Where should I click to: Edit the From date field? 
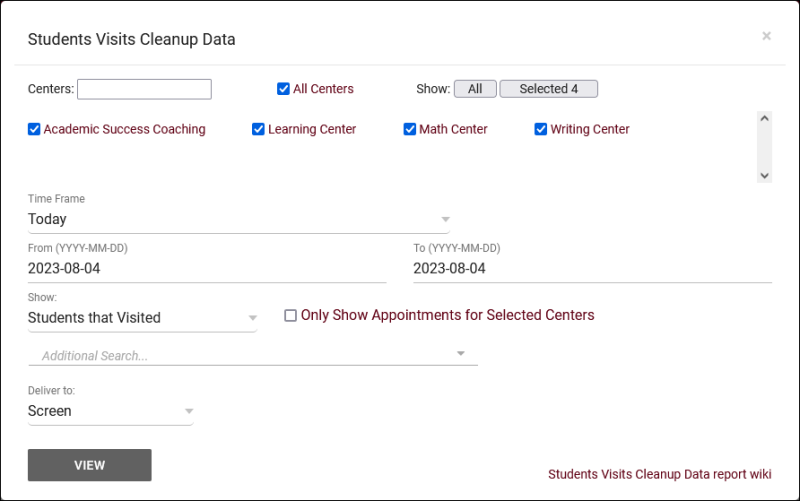pos(206,269)
